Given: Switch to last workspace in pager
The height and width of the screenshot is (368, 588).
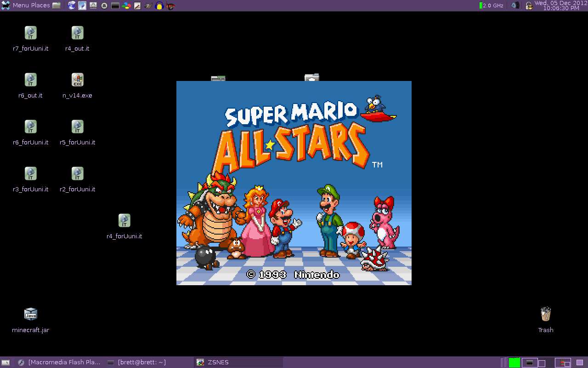Looking at the screenshot, I should click(579, 362).
